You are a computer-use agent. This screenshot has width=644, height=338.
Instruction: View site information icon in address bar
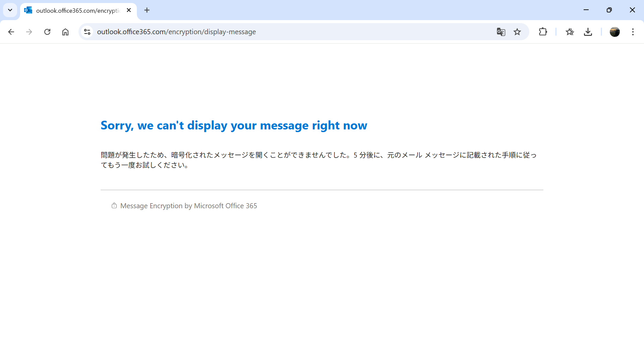[87, 32]
